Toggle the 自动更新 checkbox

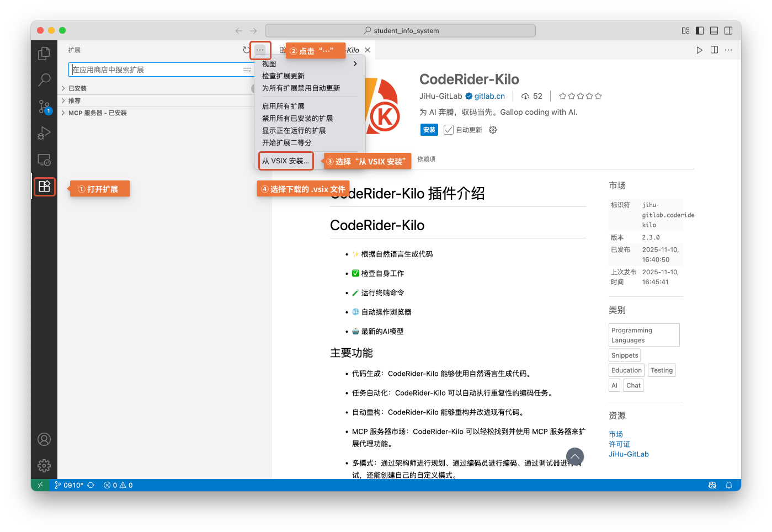(449, 130)
